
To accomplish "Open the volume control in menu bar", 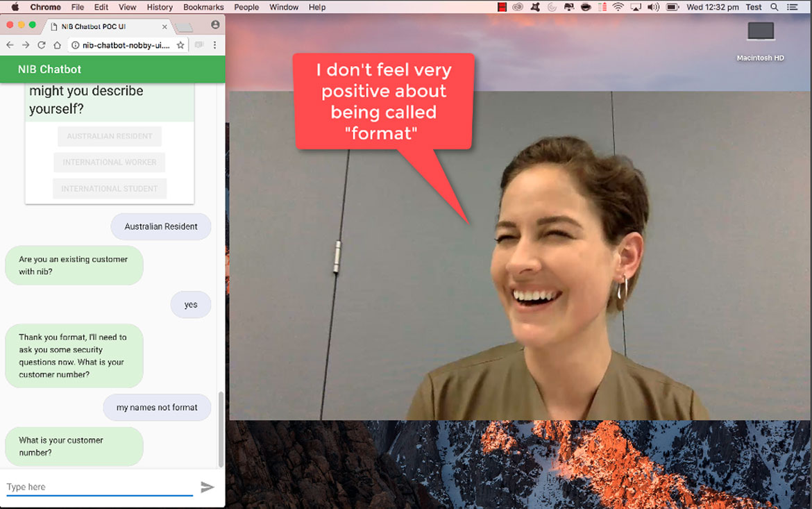I will coord(653,7).
